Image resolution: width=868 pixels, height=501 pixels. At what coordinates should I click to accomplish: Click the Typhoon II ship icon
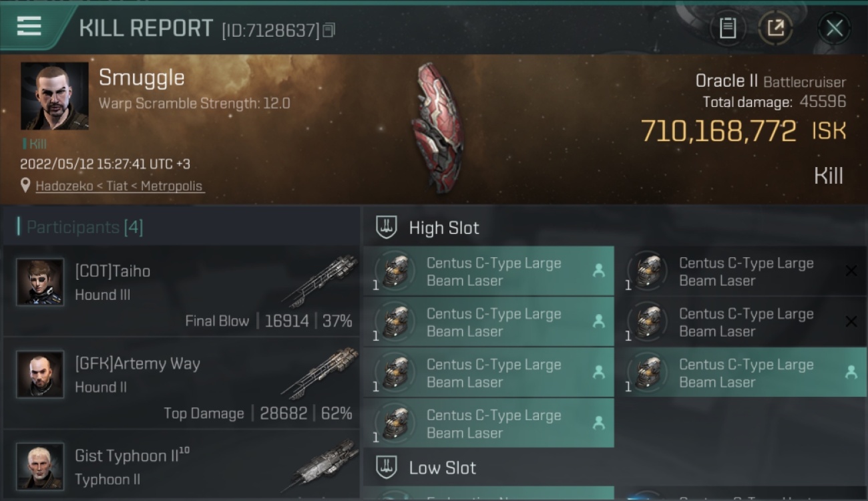click(324, 466)
